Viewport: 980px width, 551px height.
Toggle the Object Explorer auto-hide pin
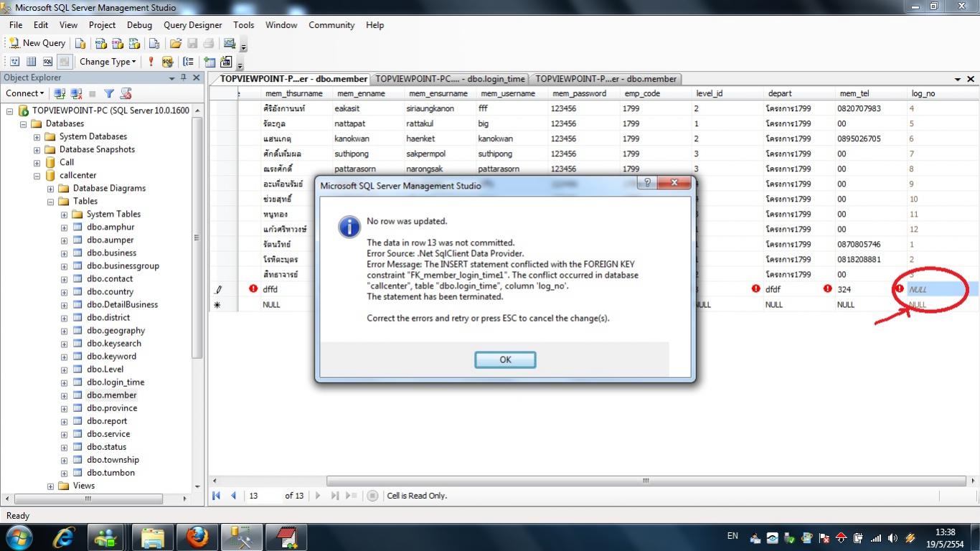184,77
